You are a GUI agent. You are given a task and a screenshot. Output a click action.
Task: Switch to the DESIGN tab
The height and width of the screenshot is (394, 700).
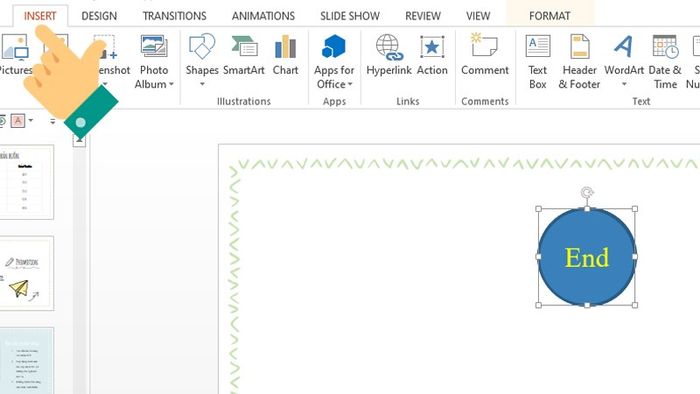click(99, 16)
